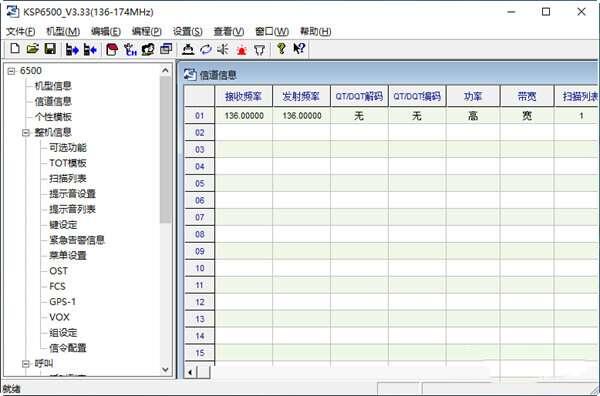This screenshot has width=600, height=396.
Task: Select 个性模板 in the tree
Action: [53, 117]
